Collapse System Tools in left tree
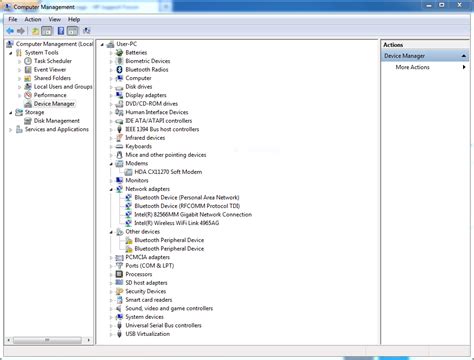The image size is (474, 360). point(11,53)
